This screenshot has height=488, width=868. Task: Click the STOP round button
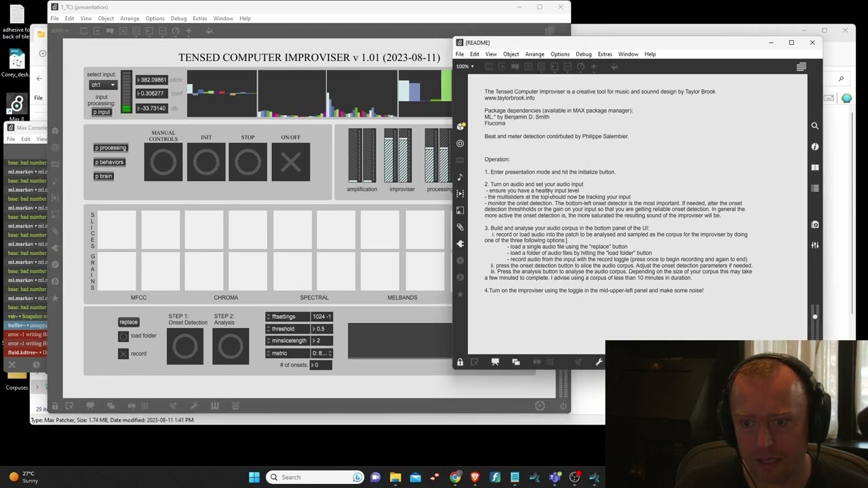tap(248, 162)
